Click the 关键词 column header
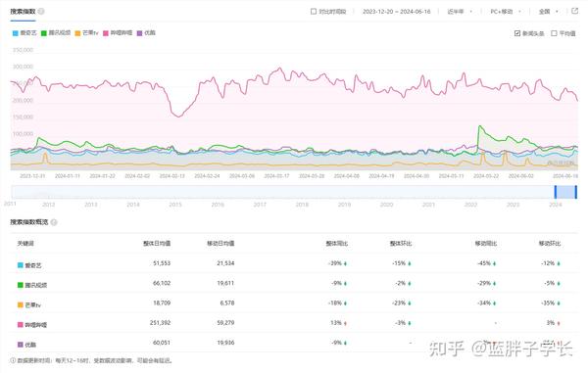The image size is (588, 373). point(25,244)
